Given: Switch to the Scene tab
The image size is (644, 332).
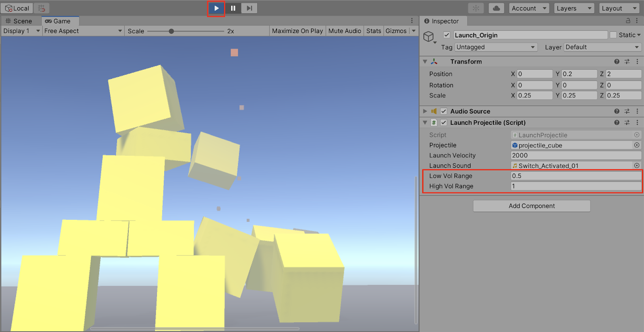Looking at the screenshot, I should [19, 21].
